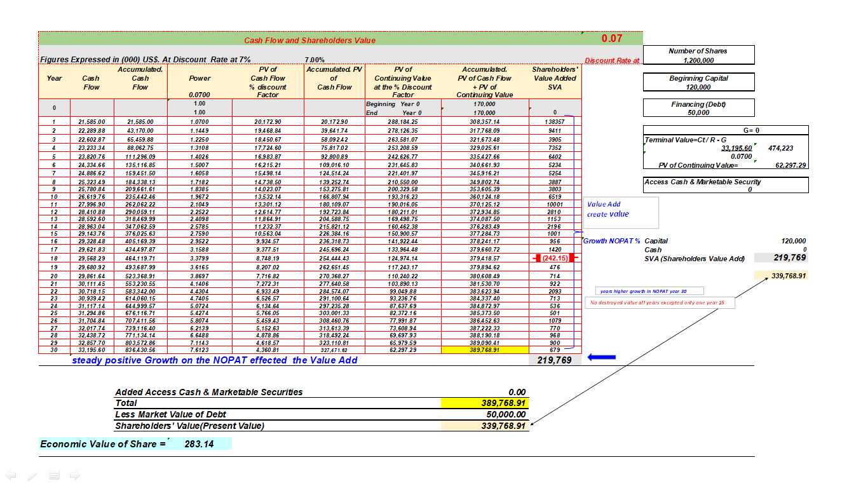Click cash flow 25,323.49 in year 8

point(92,182)
